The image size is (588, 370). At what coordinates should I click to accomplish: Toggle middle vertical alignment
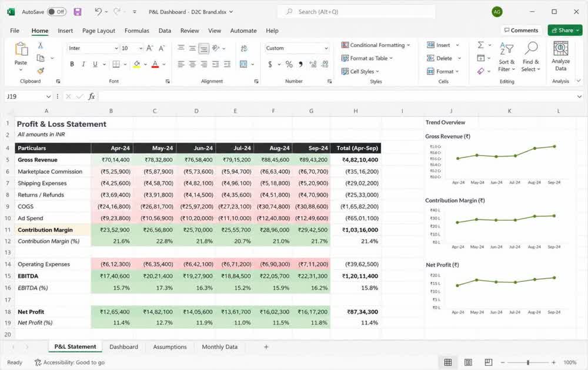(192, 48)
